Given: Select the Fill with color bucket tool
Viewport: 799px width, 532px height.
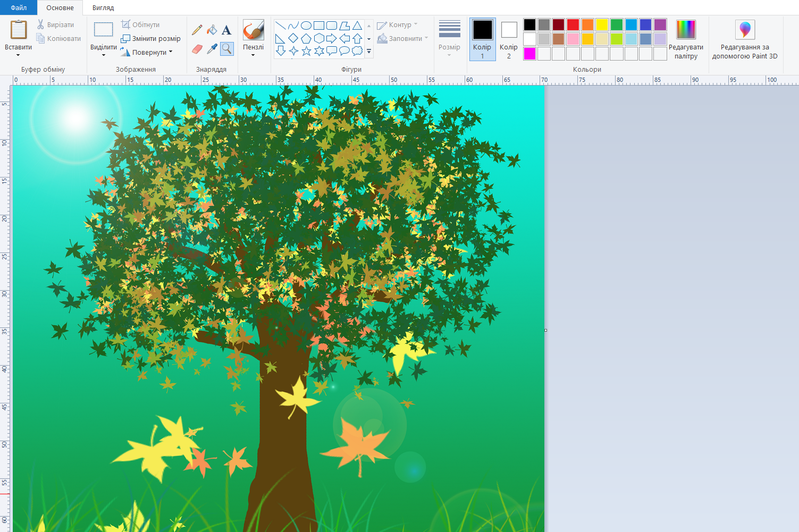Looking at the screenshot, I should 212,30.
